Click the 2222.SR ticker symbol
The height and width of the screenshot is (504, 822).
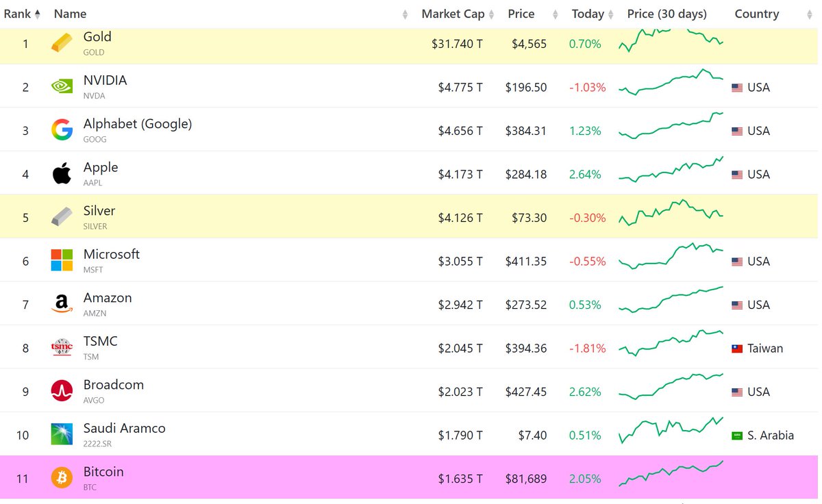[97, 444]
